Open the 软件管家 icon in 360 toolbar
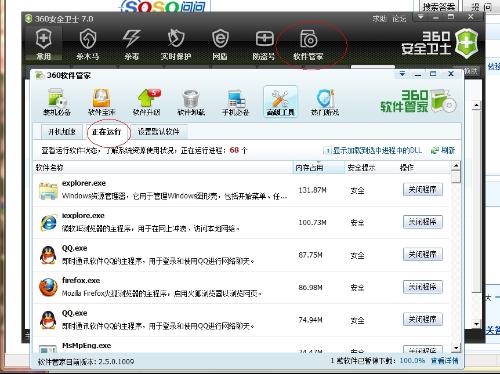This screenshot has height=374, width=500. [x=308, y=45]
